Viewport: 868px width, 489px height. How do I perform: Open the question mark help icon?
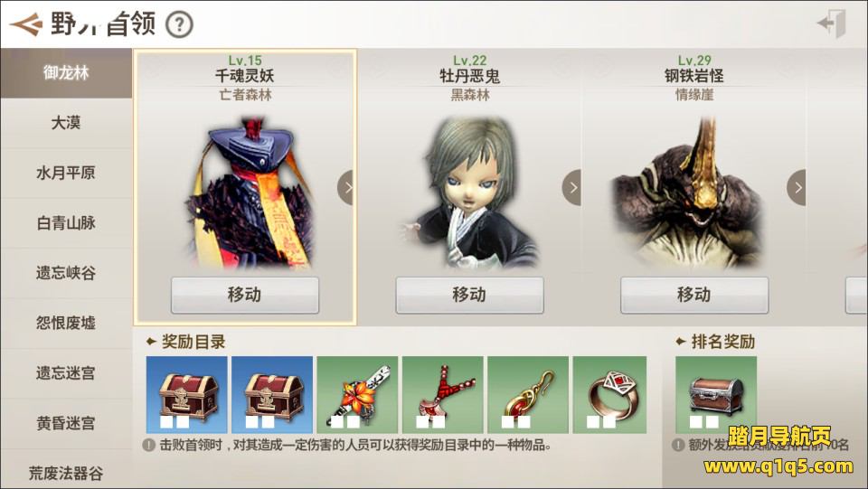179,25
